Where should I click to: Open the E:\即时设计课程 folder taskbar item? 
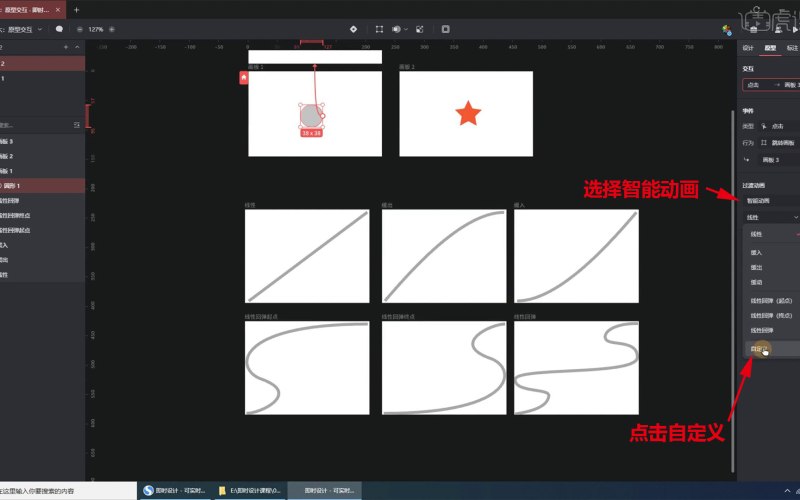click(249, 491)
